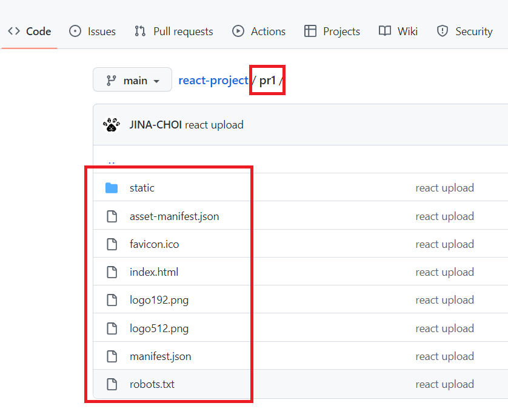Click the pr1 breadcrumb folder name
508x420 pixels.
coord(267,81)
